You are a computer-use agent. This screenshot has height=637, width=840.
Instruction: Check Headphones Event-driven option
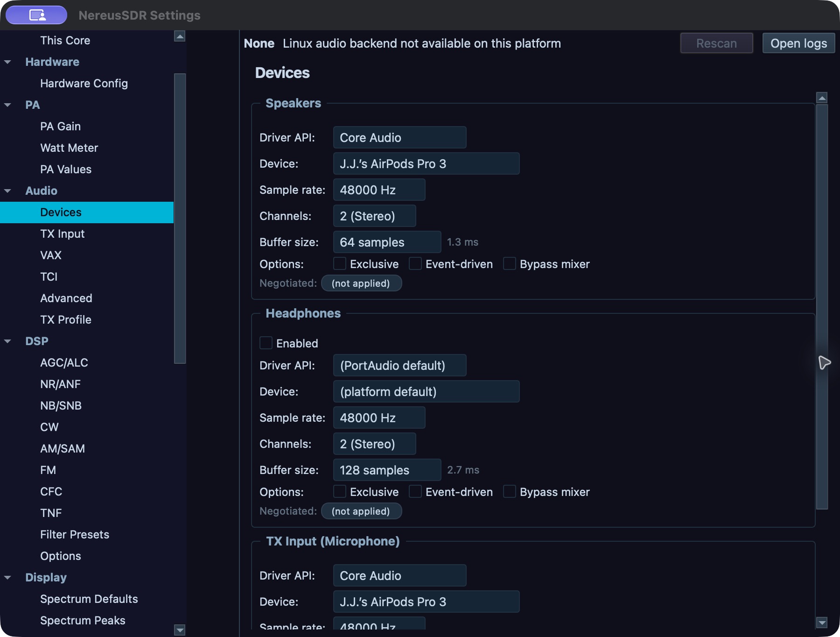[415, 492]
